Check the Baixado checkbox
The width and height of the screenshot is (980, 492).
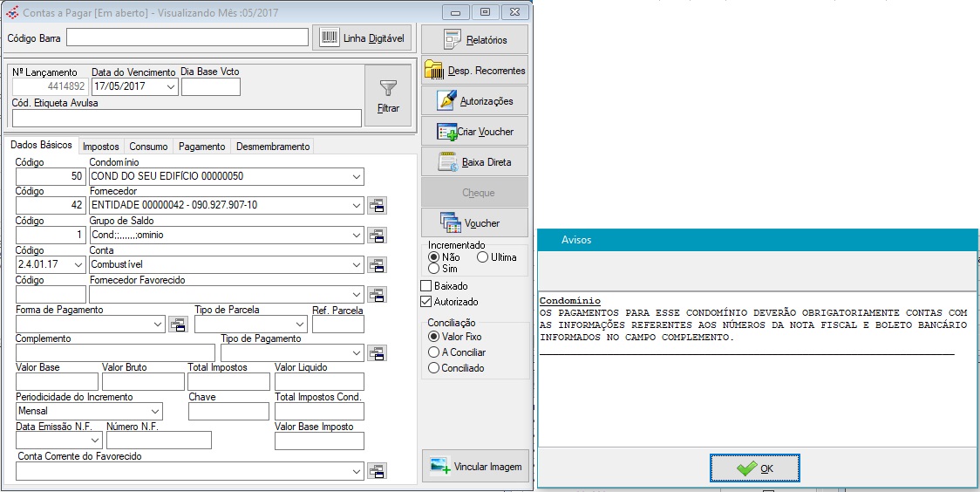pos(426,286)
